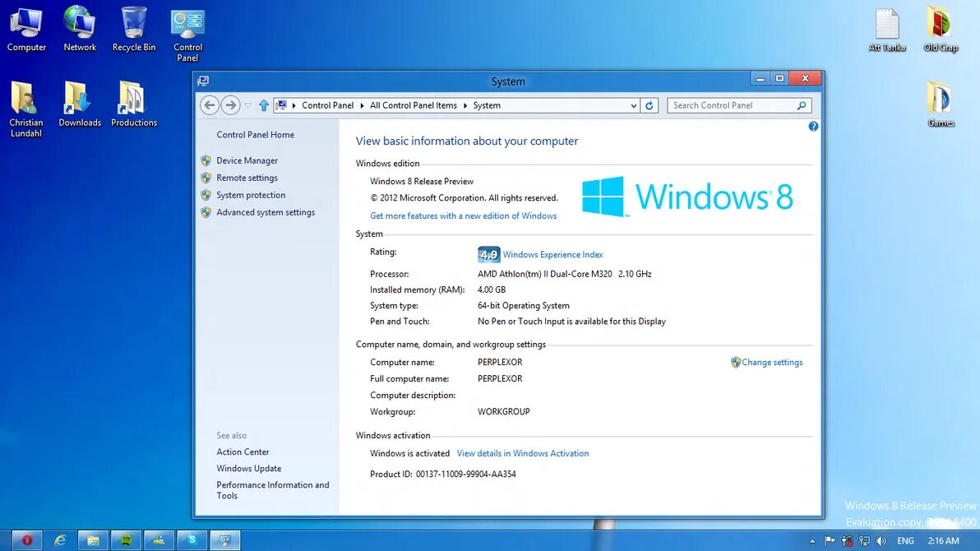Refresh the System page
The image size is (980, 551).
(649, 106)
